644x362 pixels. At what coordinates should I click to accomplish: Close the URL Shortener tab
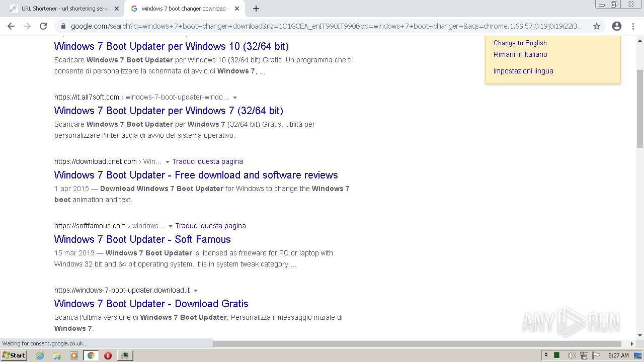117,9
